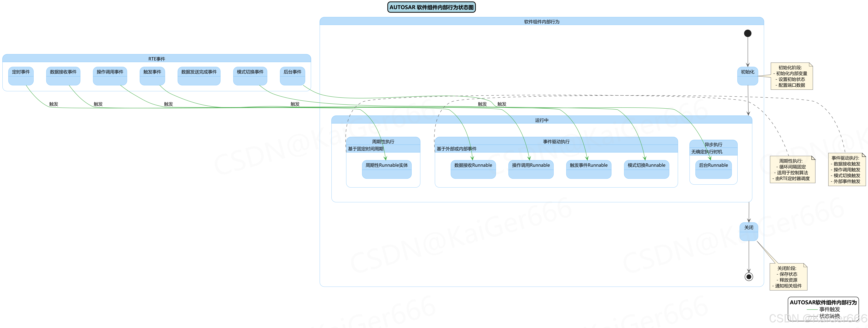Click the 后台Runnable state box
Image resolution: width=868 pixels, height=328 pixels.
pyautogui.click(x=713, y=169)
